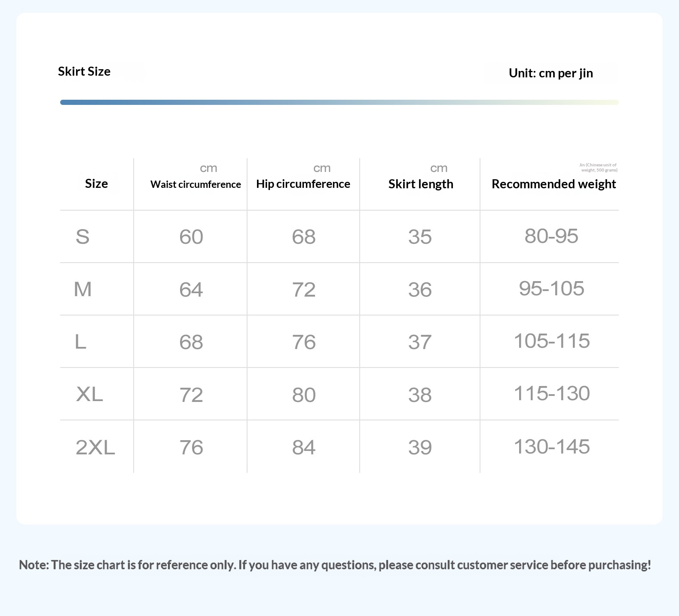The height and width of the screenshot is (616, 679).
Task: Click the Skirt Size heading
Action: pyautogui.click(x=84, y=71)
